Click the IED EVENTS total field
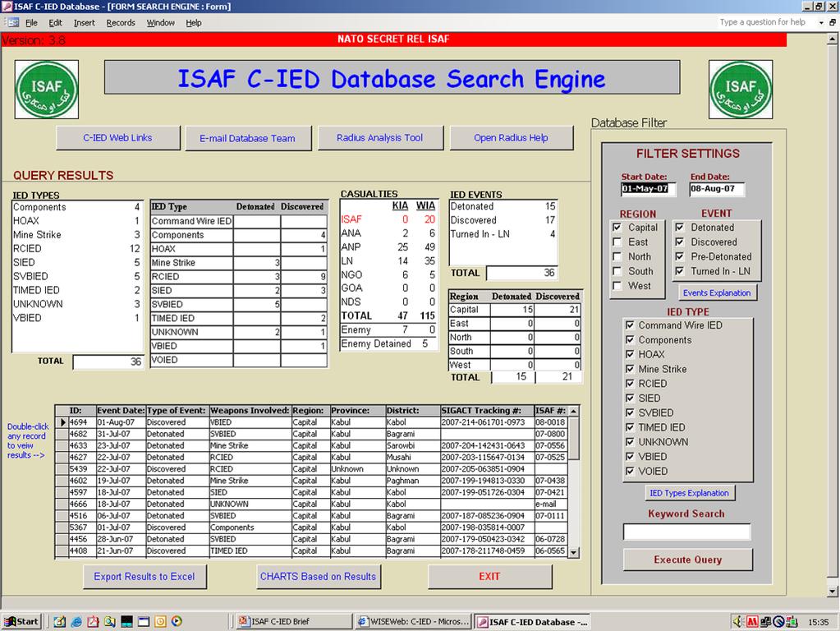Viewport: 840px width, 631px height. pyautogui.click(x=521, y=273)
